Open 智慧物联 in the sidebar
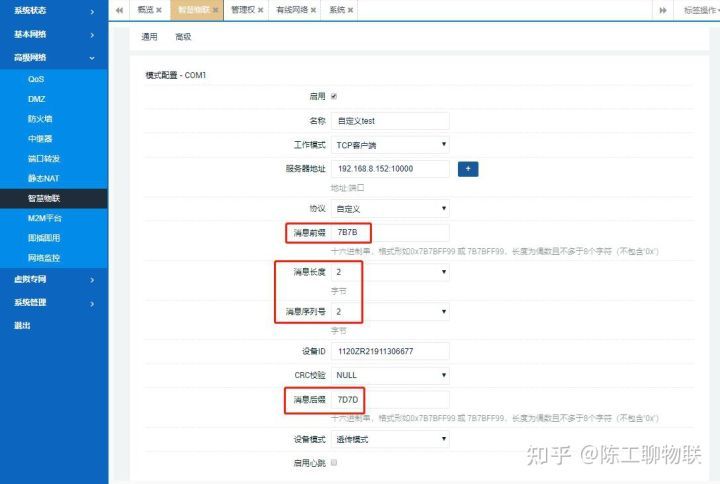Screen dimensions: 720x484 coord(54,198)
